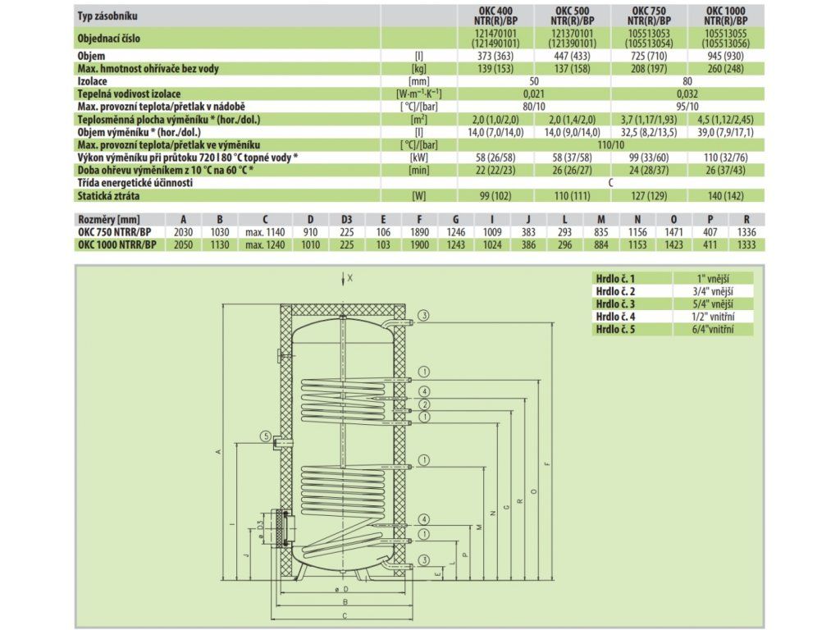Select dimension value 'max. 1240'
The height and width of the screenshot is (630, 840).
point(265,244)
